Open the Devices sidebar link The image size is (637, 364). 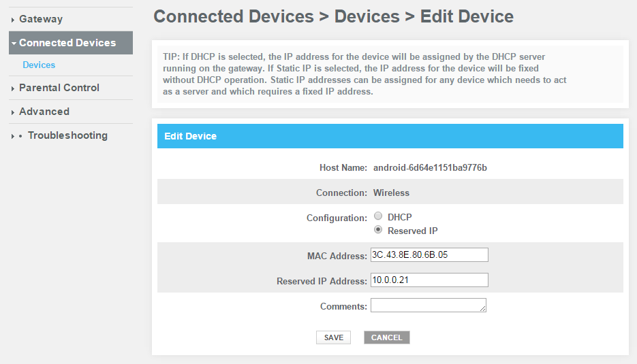pyautogui.click(x=39, y=65)
